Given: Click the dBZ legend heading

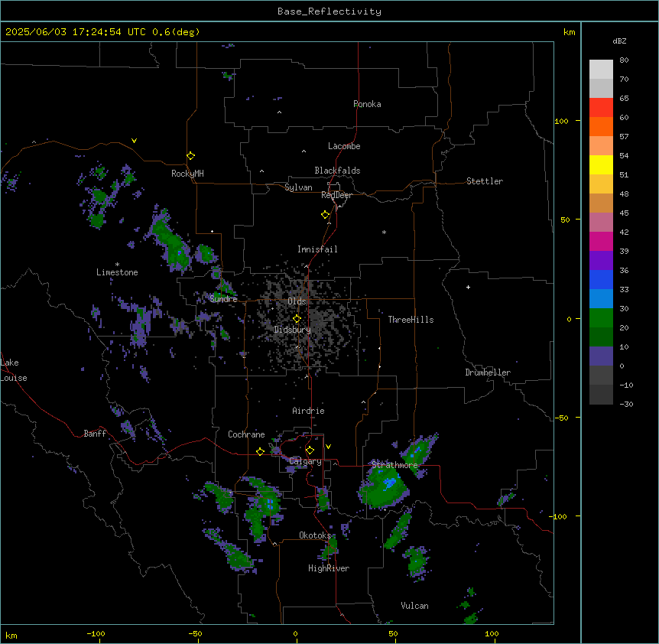Looking at the screenshot, I should (x=619, y=41).
